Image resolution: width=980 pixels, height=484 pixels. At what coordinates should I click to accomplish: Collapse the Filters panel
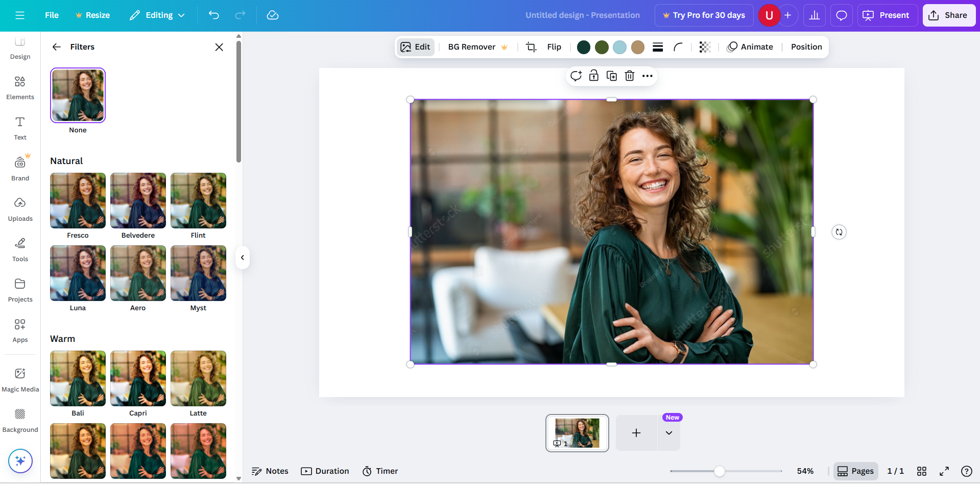(x=242, y=258)
